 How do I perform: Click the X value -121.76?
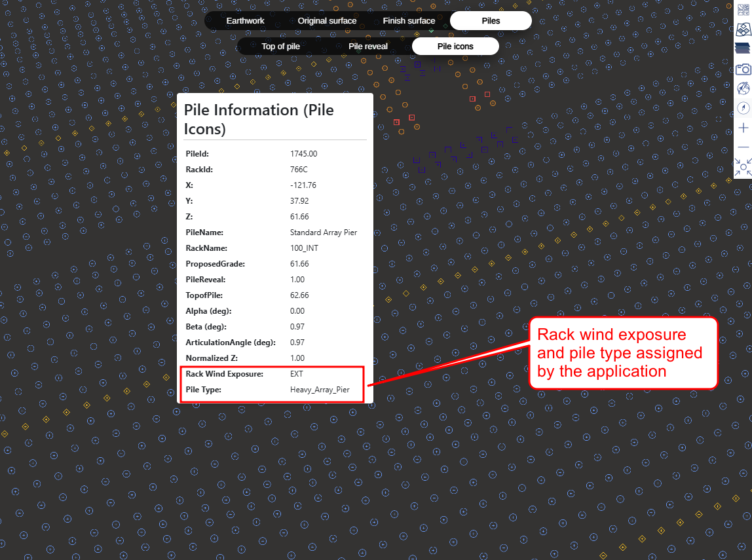303,185
